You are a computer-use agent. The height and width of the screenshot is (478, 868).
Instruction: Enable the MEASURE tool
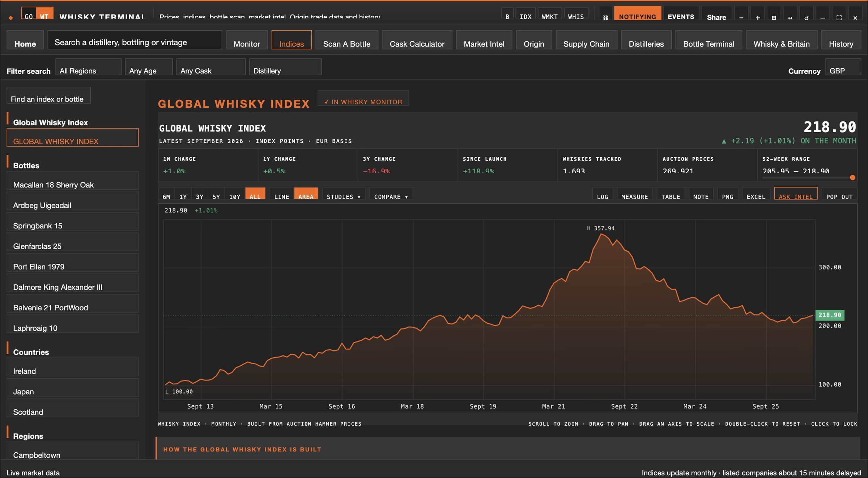(634, 194)
